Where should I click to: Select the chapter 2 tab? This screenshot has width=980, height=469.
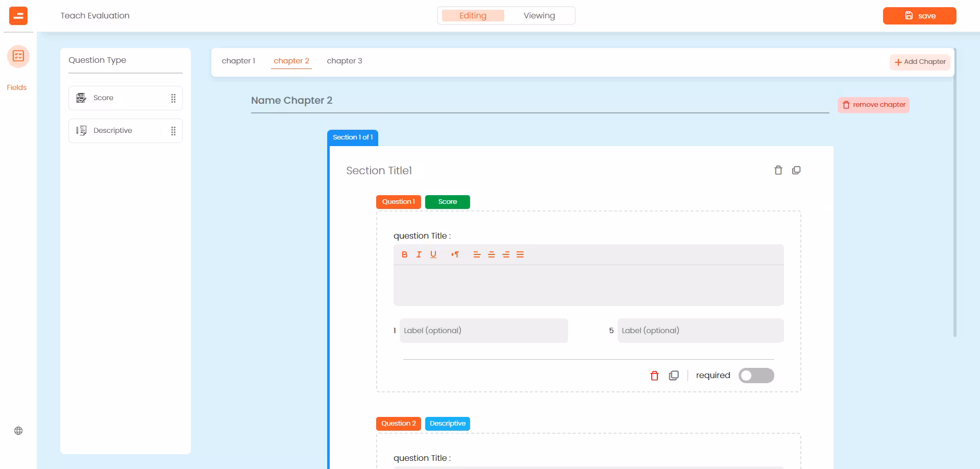pyautogui.click(x=291, y=61)
